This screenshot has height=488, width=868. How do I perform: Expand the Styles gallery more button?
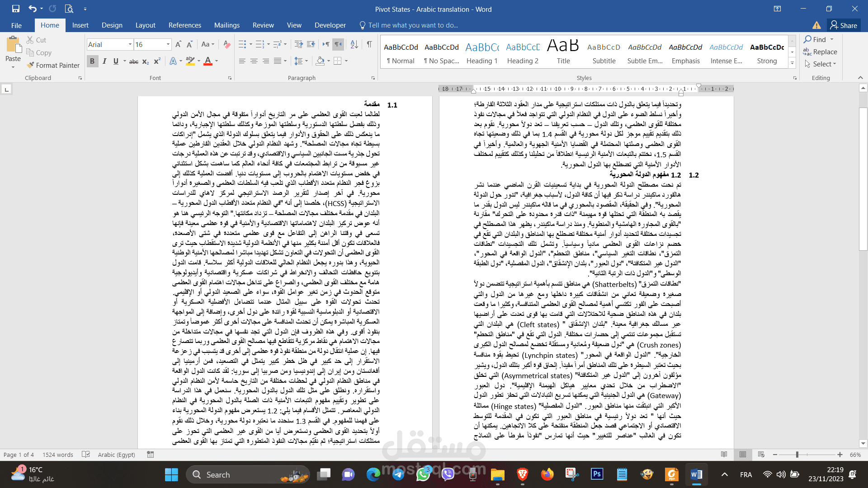(x=792, y=63)
